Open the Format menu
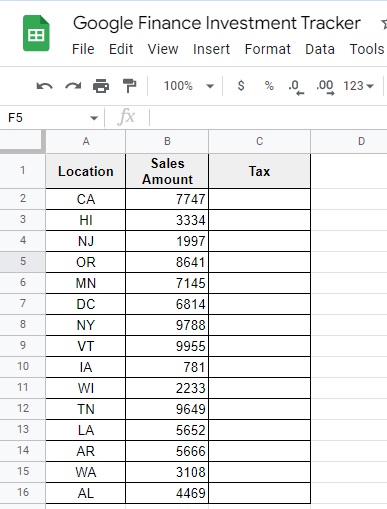 tap(268, 49)
